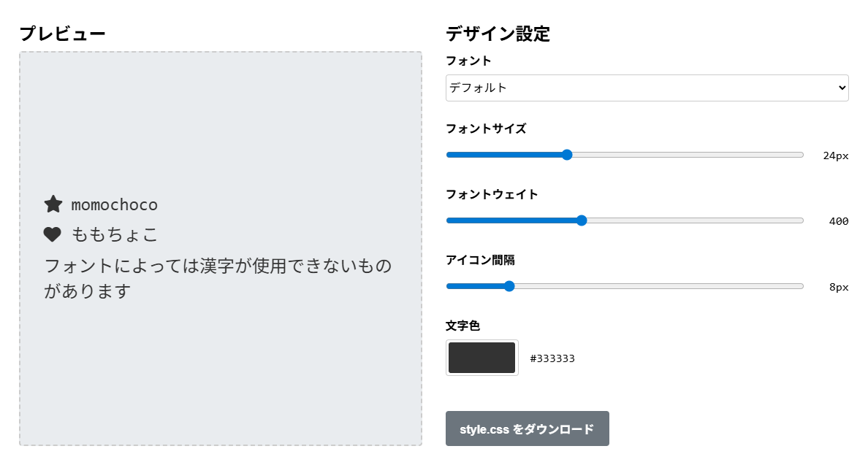This screenshot has height=465, width=868.
Task: Click the プレビュー heading
Action: coord(62,34)
